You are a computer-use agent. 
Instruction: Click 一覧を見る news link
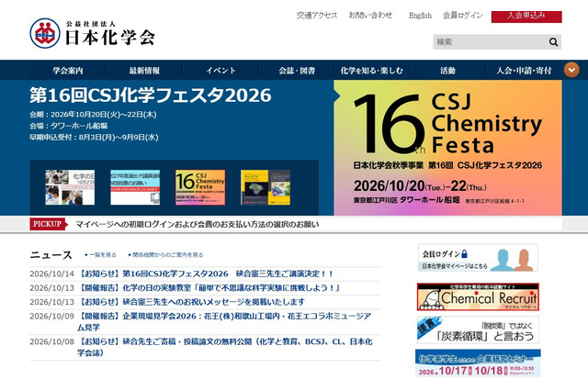(x=101, y=254)
